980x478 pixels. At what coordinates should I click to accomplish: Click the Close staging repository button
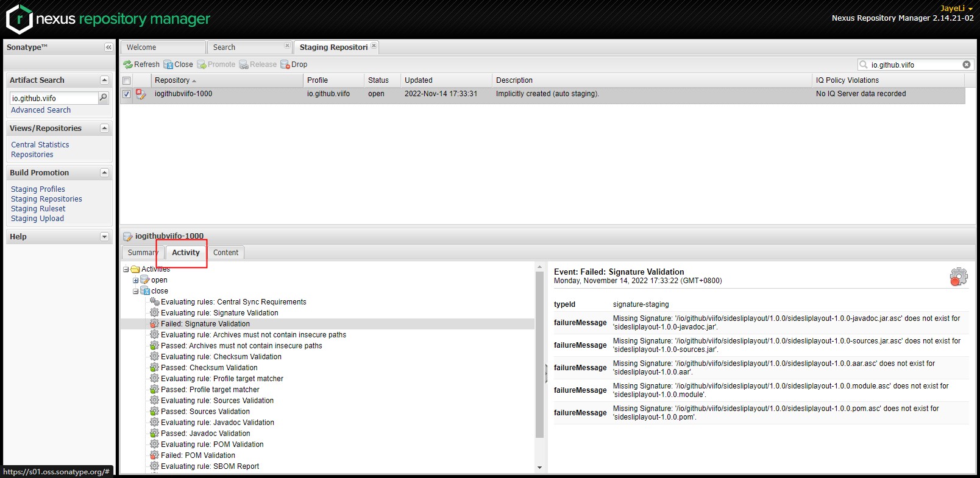178,65
